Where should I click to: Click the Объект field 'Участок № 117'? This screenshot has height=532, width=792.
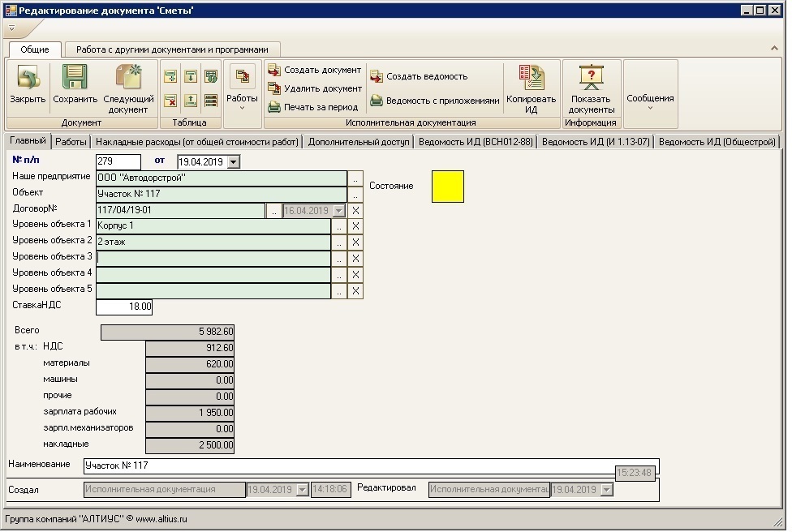[222, 195]
